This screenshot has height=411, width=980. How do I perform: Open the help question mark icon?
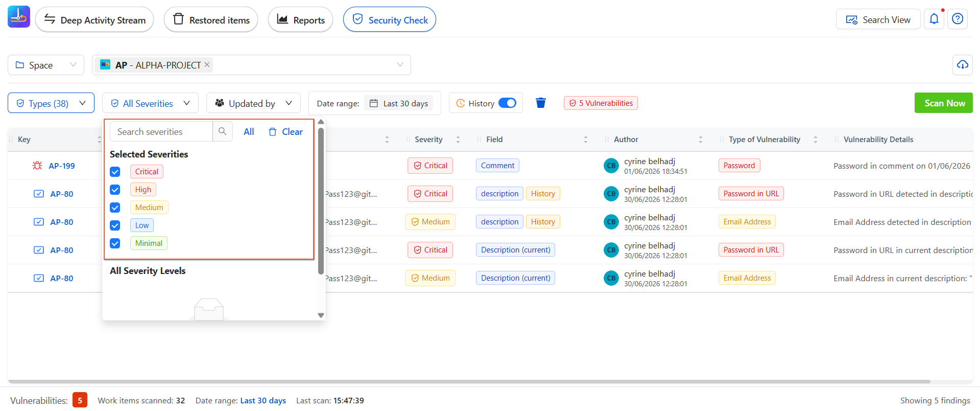tap(958, 19)
